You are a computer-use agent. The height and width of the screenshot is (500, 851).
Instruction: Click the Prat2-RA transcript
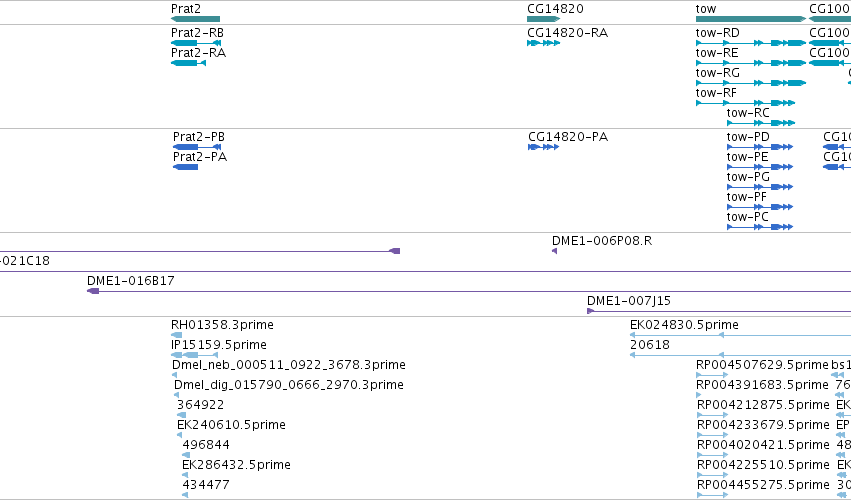(188, 63)
